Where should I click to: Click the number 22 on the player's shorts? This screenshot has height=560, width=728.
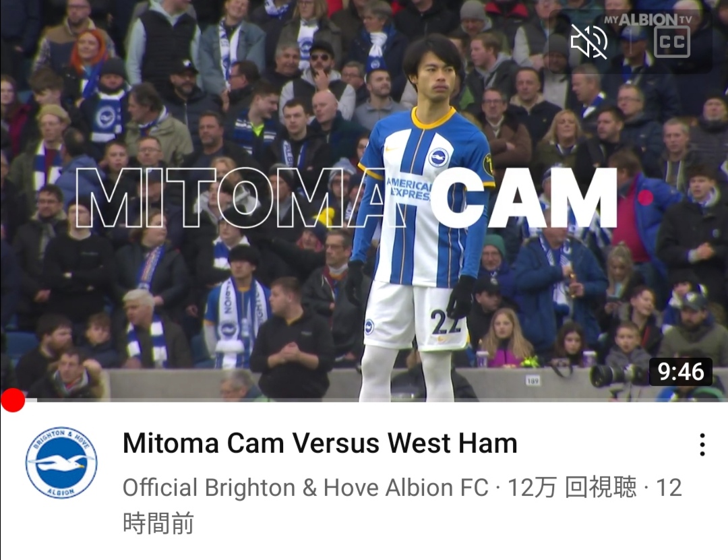[446, 322]
